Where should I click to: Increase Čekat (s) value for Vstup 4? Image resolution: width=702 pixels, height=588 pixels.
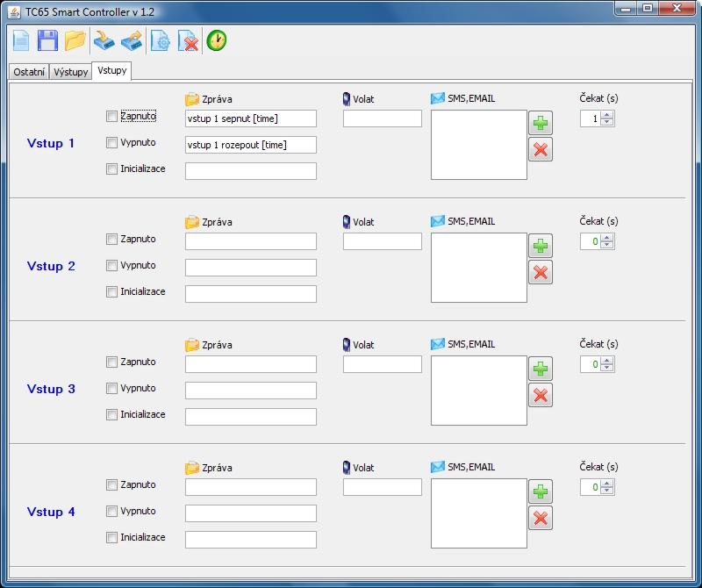coord(607,484)
